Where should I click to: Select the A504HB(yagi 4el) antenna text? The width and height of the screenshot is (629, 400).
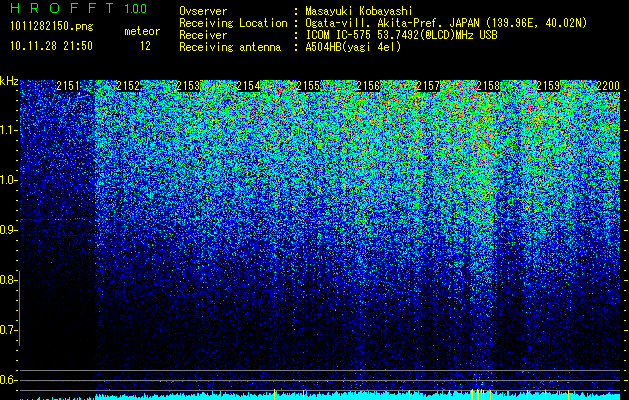pyautogui.click(x=353, y=47)
